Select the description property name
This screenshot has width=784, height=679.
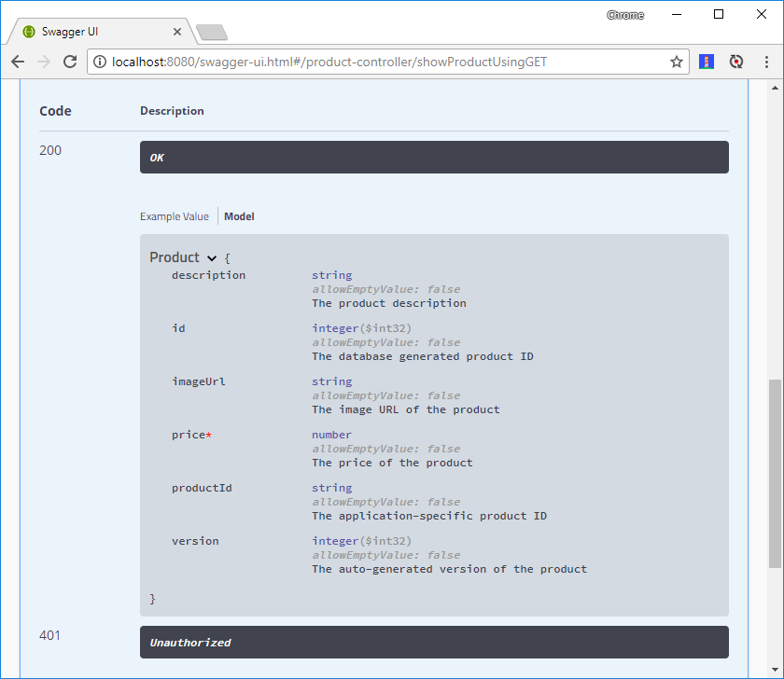coord(208,275)
